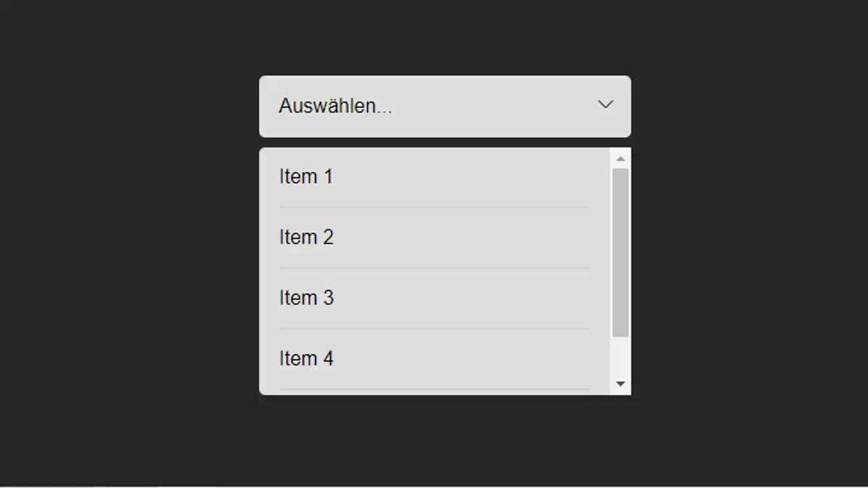Click the Auswählen placeholder text
The height and width of the screenshot is (488, 868).
[335, 106]
